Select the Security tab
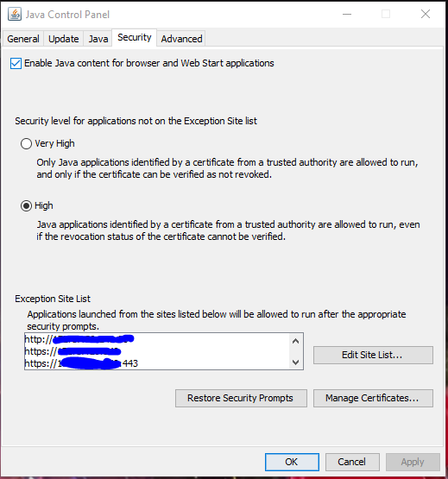The image size is (448, 479). coord(135,38)
